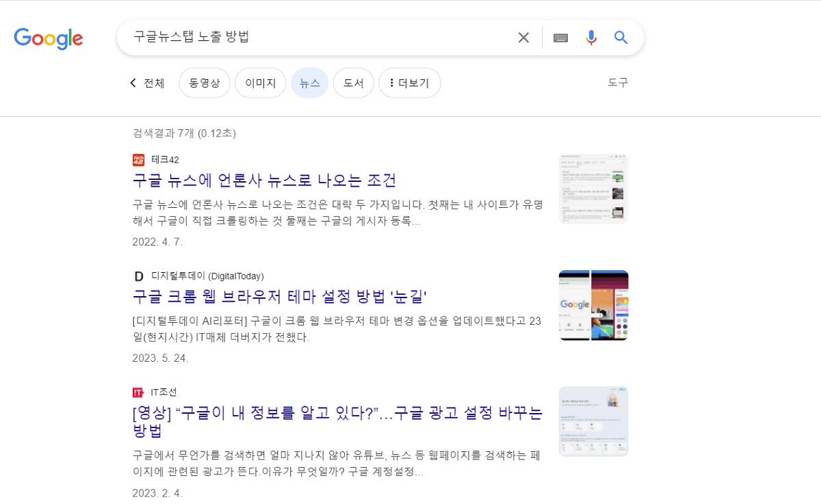Go back to 전체 results
This screenshot has height=504, width=821.
click(x=147, y=83)
